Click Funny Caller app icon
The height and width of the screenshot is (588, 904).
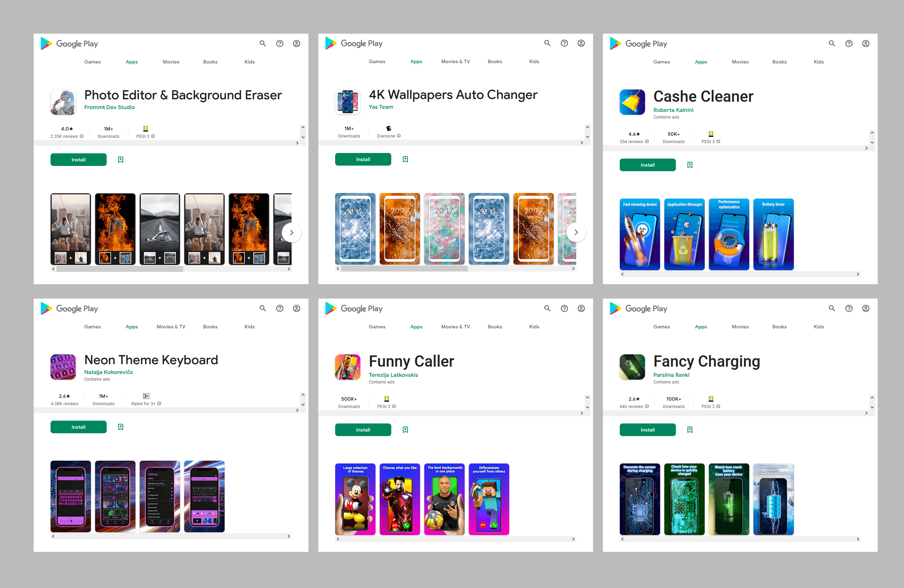(347, 367)
